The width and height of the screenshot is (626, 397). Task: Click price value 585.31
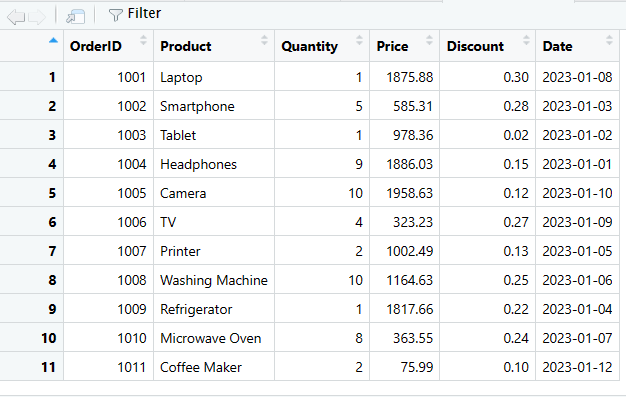tap(413, 106)
